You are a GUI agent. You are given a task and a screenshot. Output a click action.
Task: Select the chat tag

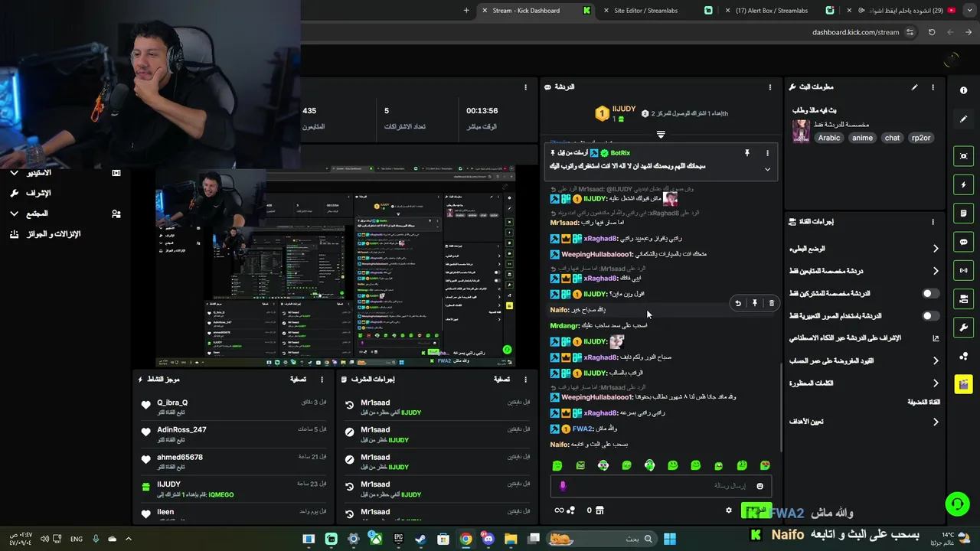coord(892,138)
